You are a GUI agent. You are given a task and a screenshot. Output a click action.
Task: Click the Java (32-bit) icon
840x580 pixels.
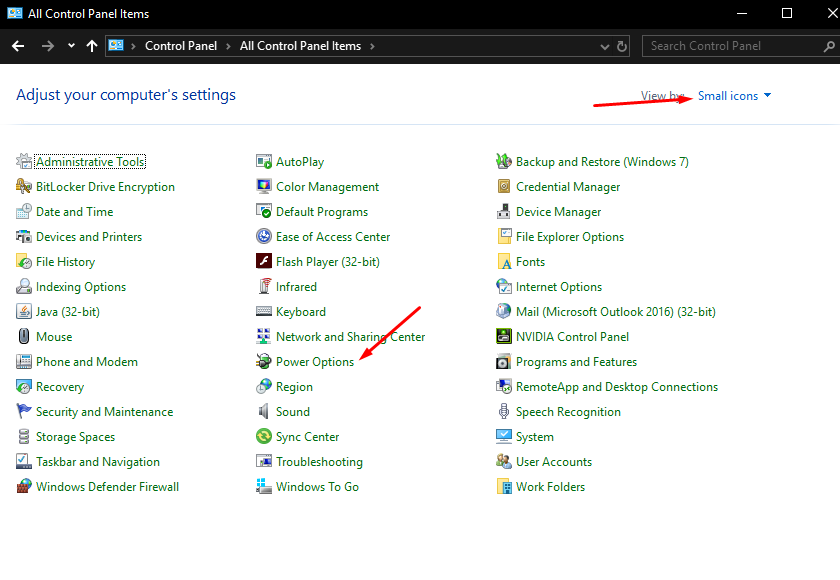coord(25,312)
